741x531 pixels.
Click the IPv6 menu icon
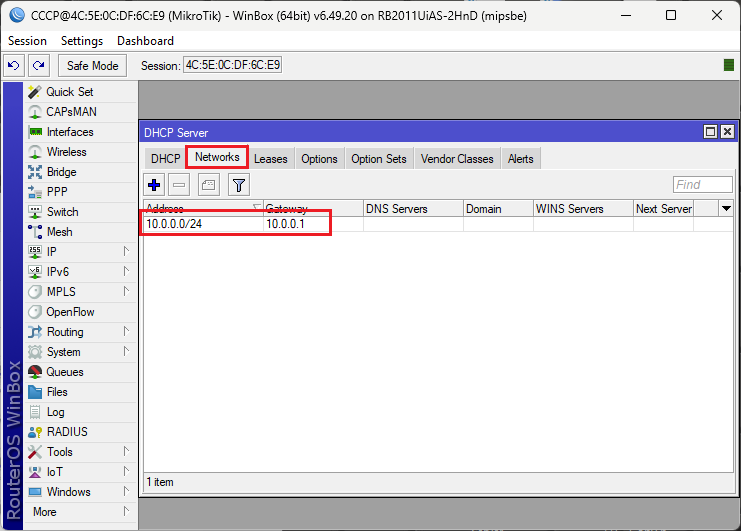pos(34,272)
